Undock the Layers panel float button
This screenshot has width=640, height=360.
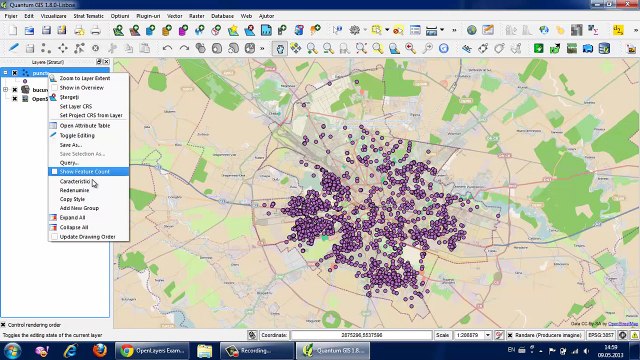point(98,62)
